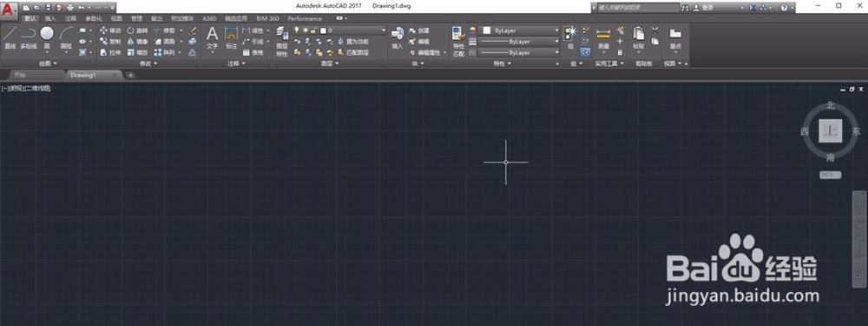Click the 镜像 (Mirror) tool
The width and height of the screenshot is (868, 326).
(x=137, y=42)
